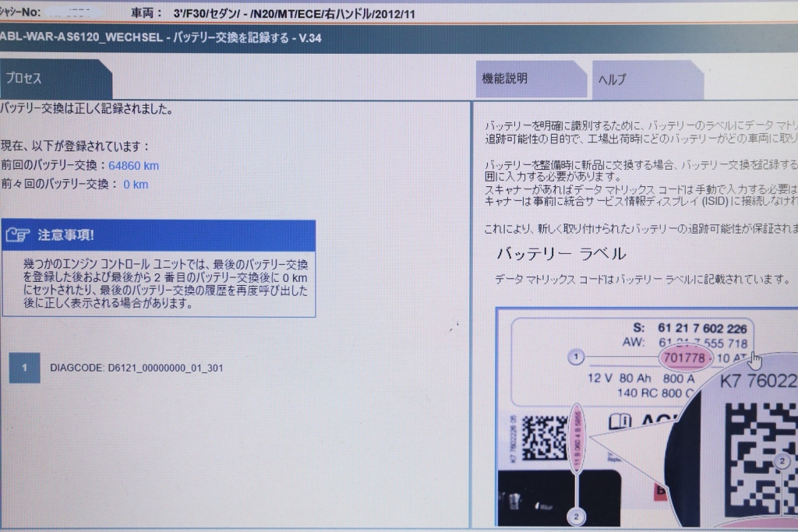This screenshot has width=798, height=532.
Task: Click the book info icon on the battery label
Action: pos(620,421)
